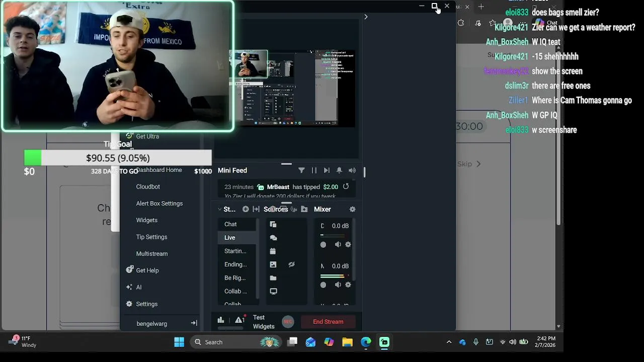The height and width of the screenshot is (362, 644).
Task: Toggle the REC recording button
Action: click(x=288, y=322)
